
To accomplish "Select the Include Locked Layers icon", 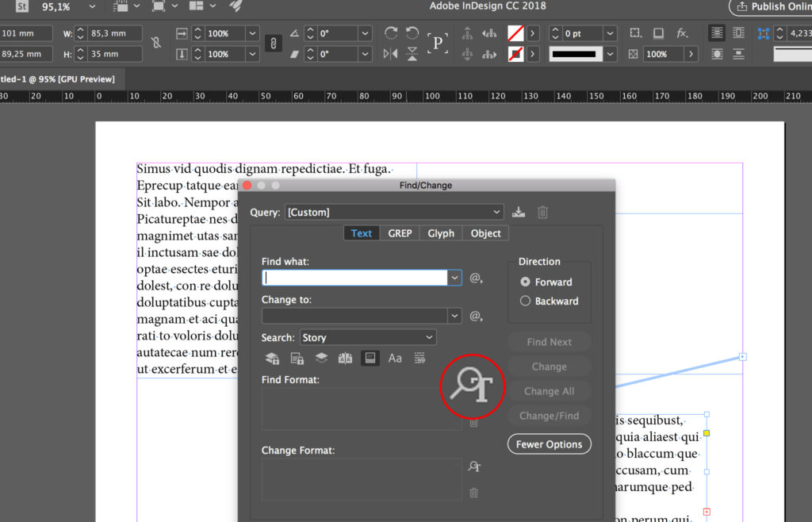I will 272,358.
